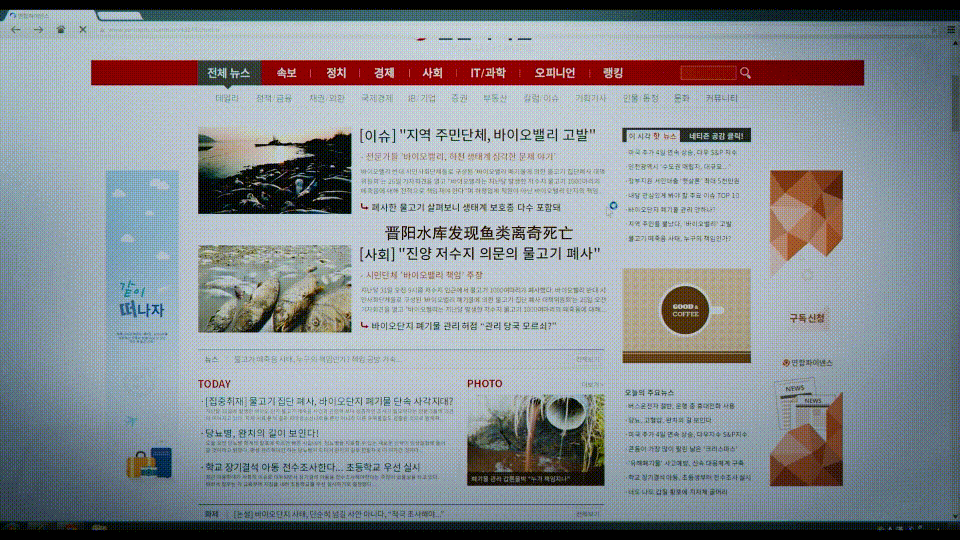Viewport: 960px width, 540px height.
Task: Click the browser forward arrow
Action: coord(38,29)
